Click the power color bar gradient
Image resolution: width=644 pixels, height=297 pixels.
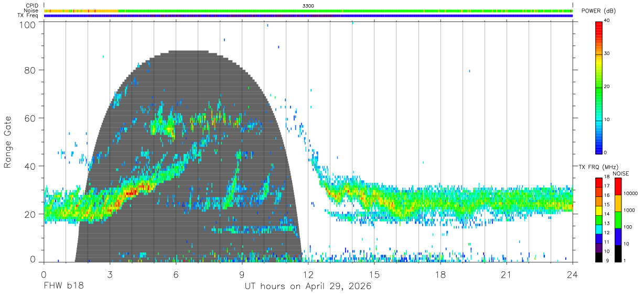click(599, 87)
